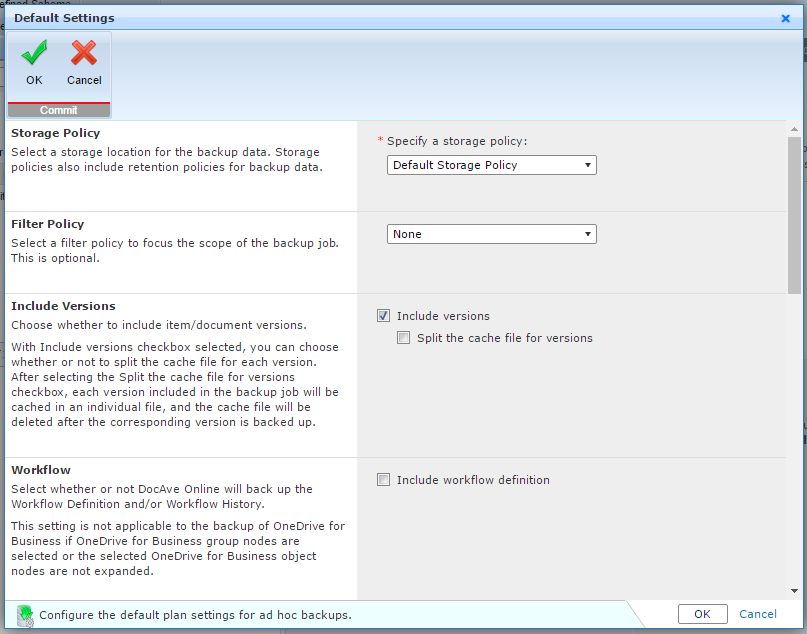
Task: Click the Include Versions section heading
Action: [x=63, y=306]
